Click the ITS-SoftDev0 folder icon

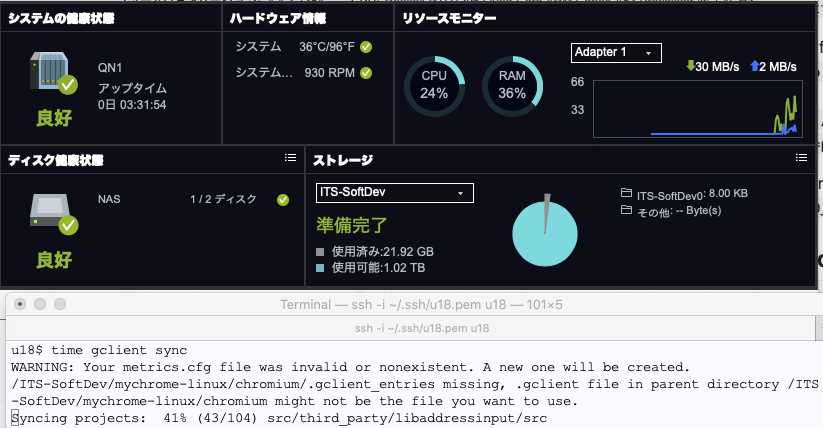626,194
